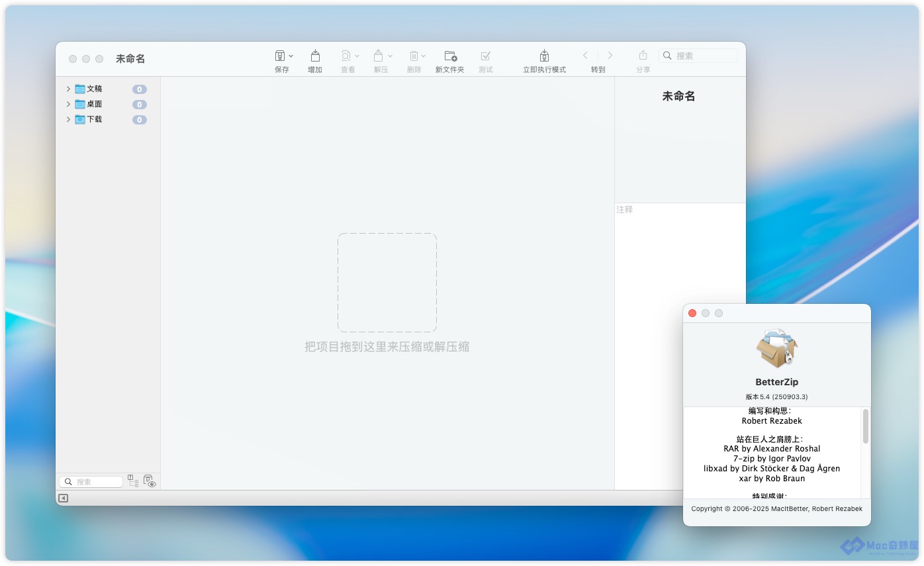Image resolution: width=924 pixels, height=566 pixels.
Task: Click the 注释 comment text area
Action: coord(680,346)
